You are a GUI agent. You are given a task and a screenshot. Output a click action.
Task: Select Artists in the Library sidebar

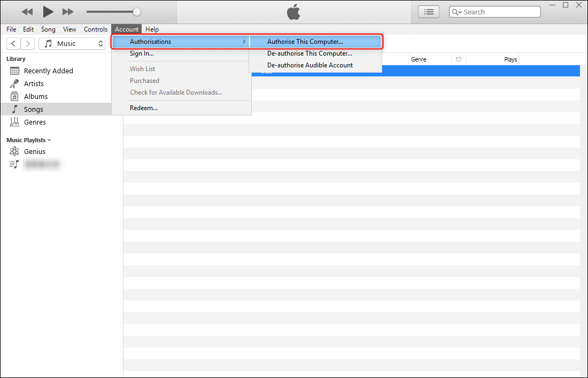(x=34, y=83)
